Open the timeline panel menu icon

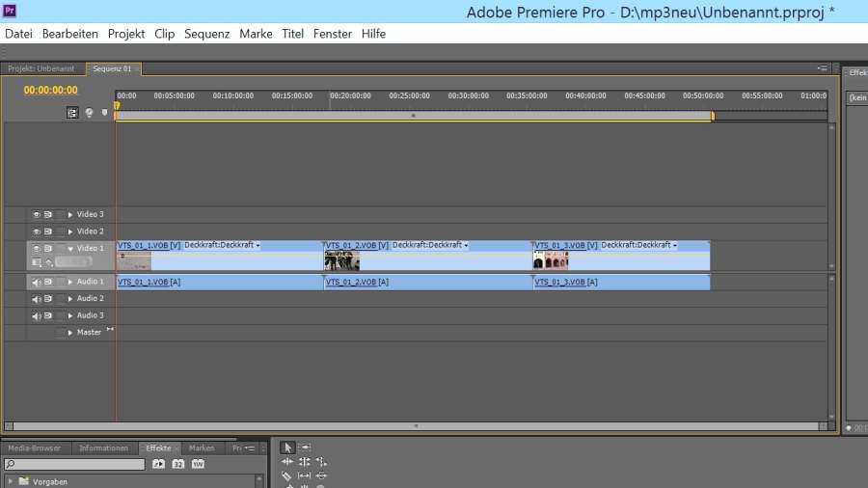(822, 68)
